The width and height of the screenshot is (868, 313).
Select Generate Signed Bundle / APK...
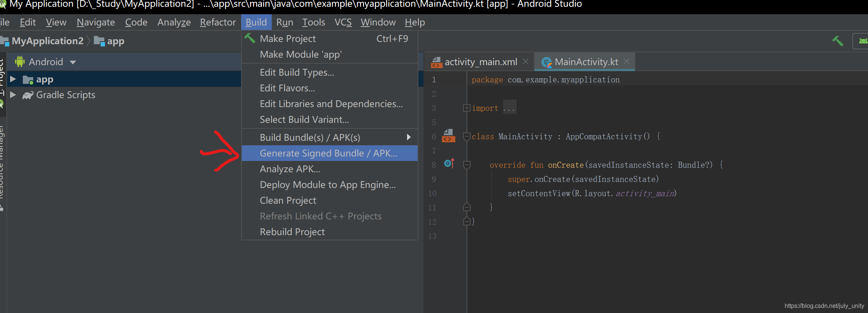[329, 153]
